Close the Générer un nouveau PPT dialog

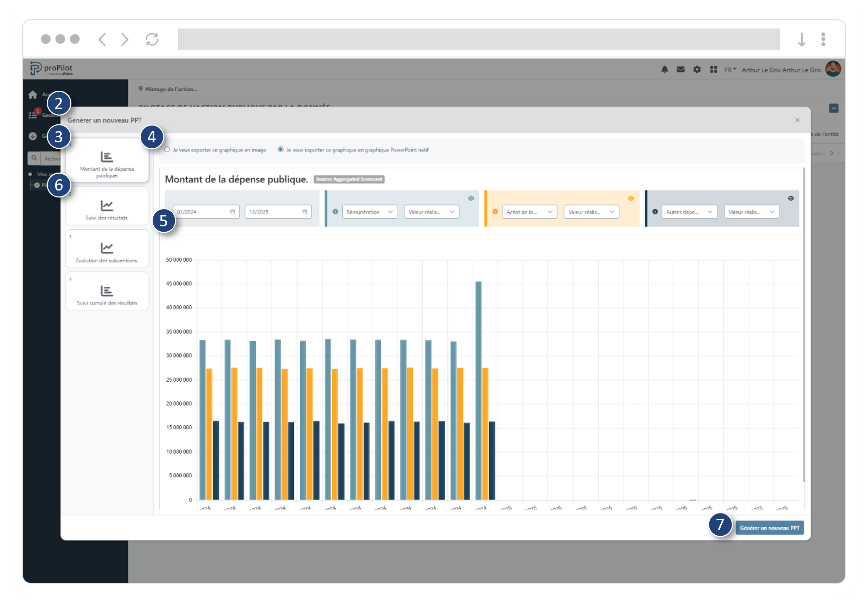797,120
